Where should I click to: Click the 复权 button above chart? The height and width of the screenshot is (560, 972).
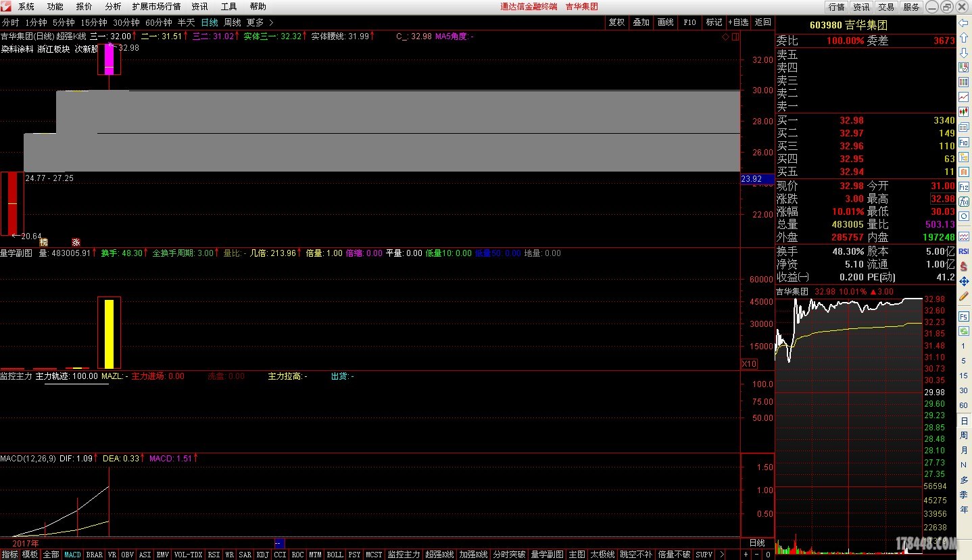tap(616, 22)
